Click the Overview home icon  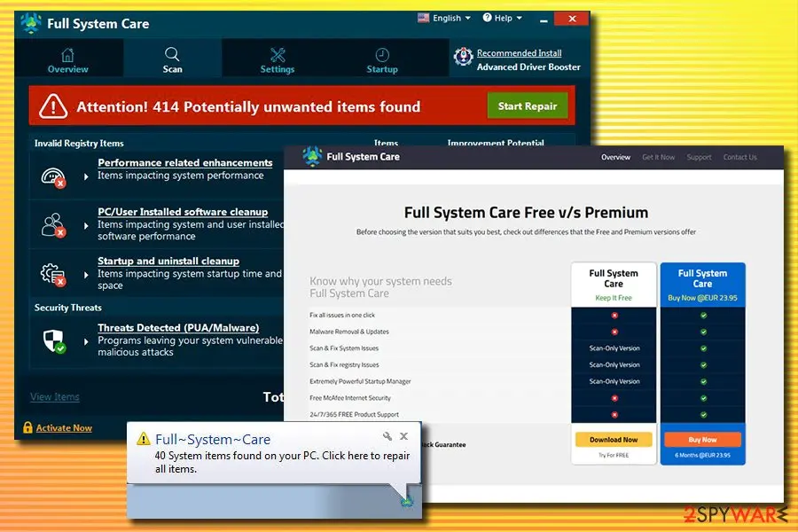click(x=67, y=54)
